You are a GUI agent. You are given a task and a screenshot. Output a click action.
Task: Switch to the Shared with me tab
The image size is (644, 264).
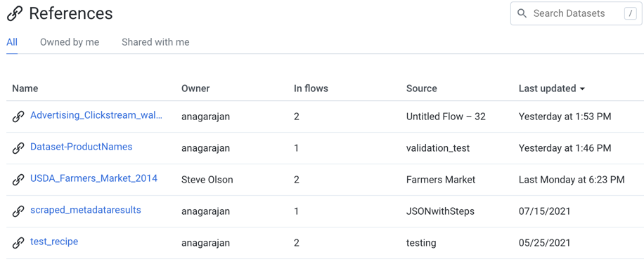155,42
